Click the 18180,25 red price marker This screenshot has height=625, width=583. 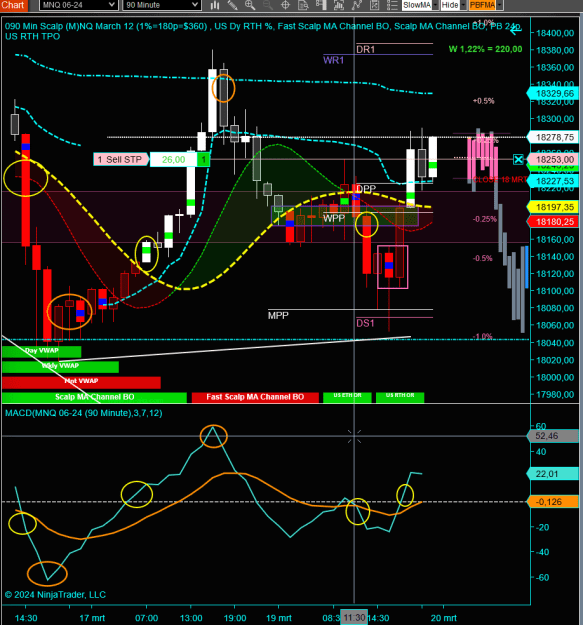tap(553, 222)
